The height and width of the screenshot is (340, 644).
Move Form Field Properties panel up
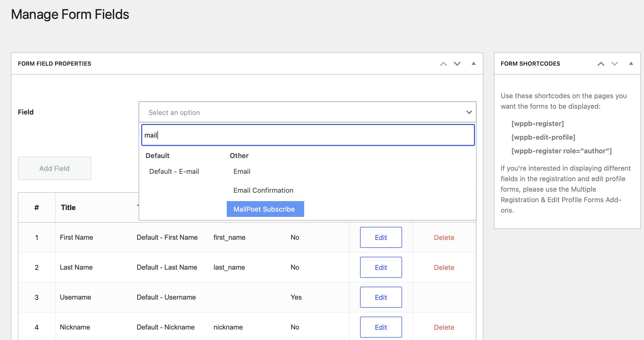(443, 64)
